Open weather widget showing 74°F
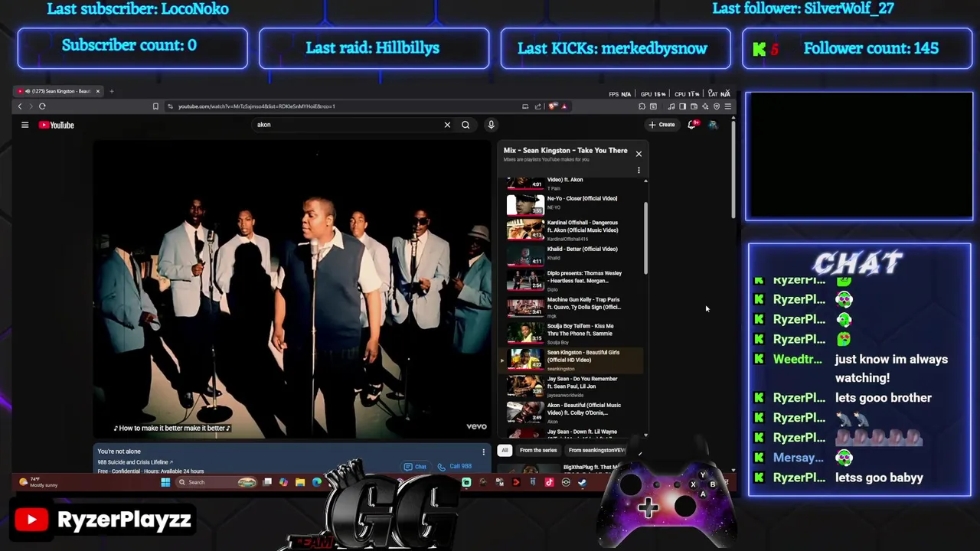 point(38,482)
